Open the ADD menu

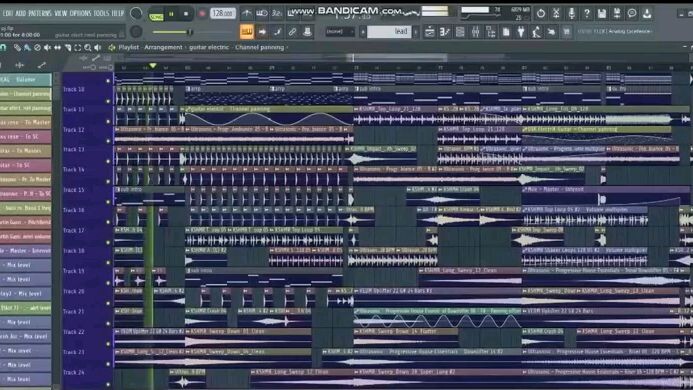tap(20, 14)
